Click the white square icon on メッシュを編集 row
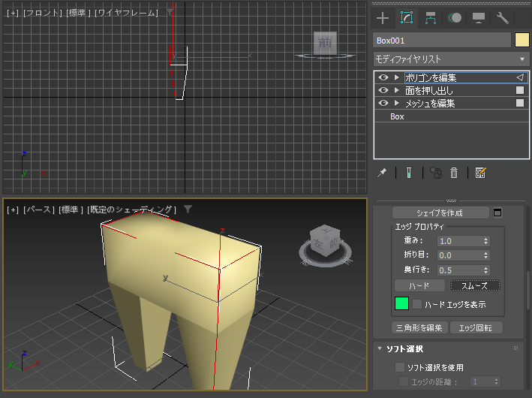The height and width of the screenshot is (398, 532). [x=520, y=103]
